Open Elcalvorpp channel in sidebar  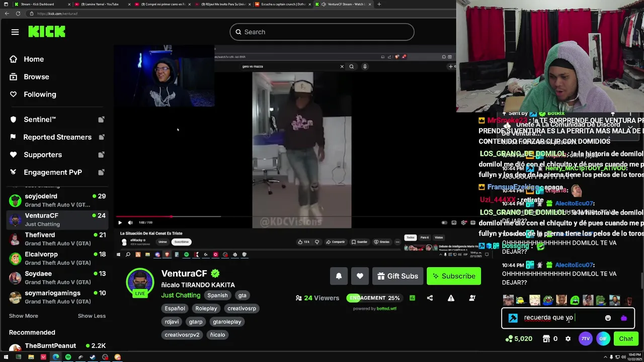[x=57, y=258]
